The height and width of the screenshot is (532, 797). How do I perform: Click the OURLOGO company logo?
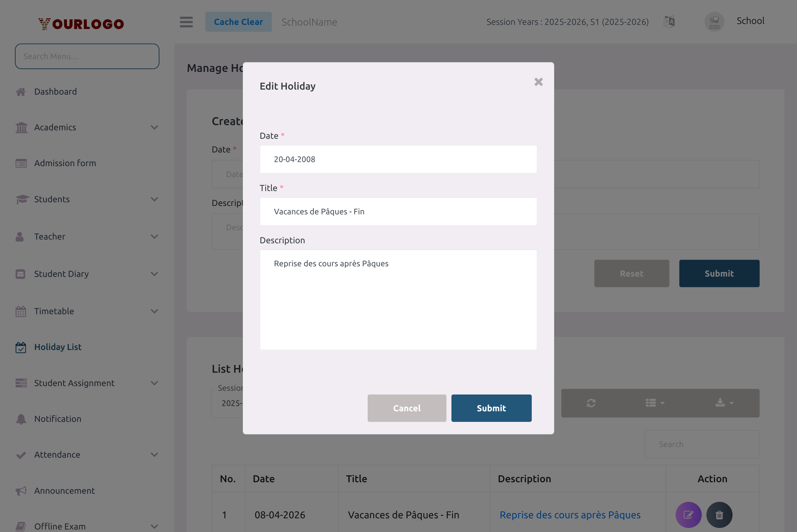[81, 23]
